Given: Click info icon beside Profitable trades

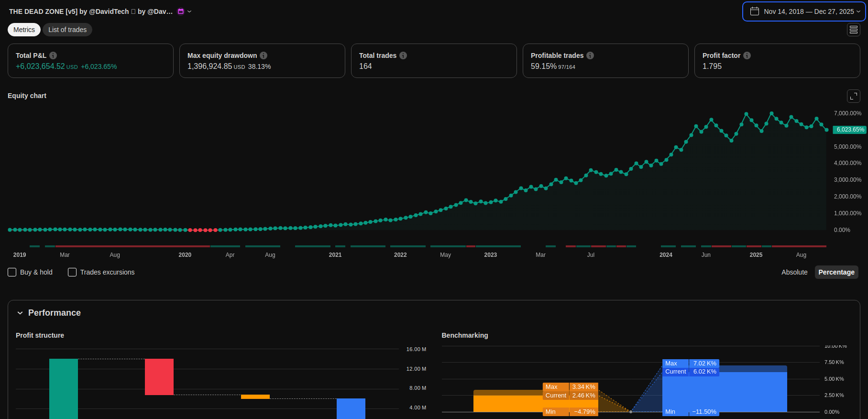Looking at the screenshot, I should [590, 55].
